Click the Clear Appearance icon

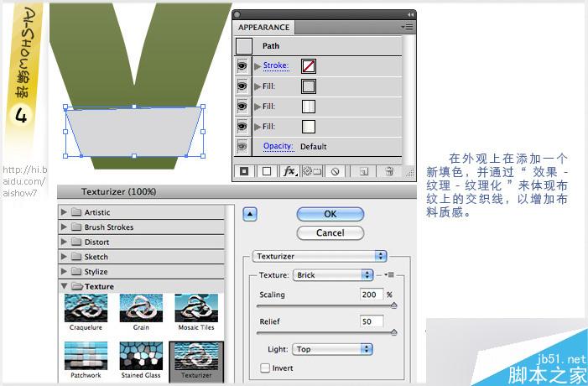(335, 171)
